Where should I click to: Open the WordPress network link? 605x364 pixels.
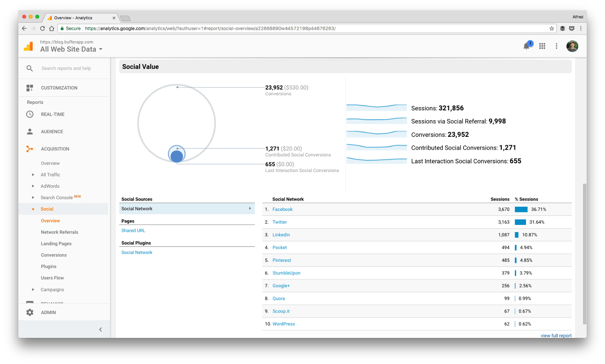click(284, 324)
